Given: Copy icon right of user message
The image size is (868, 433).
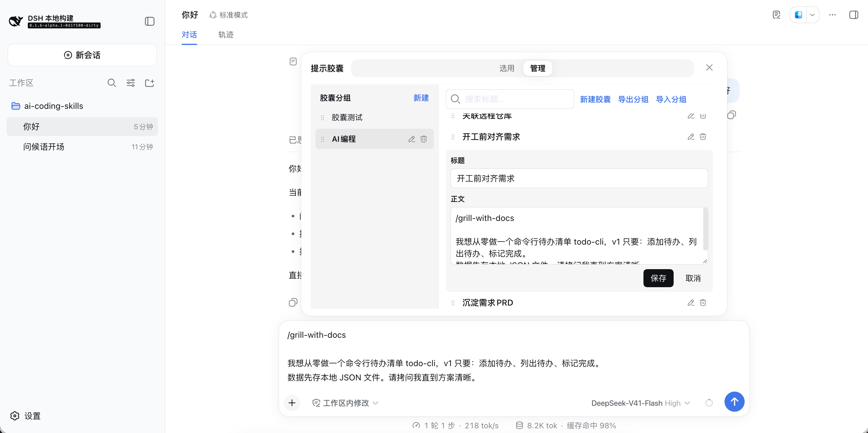Looking at the screenshot, I should (x=731, y=115).
